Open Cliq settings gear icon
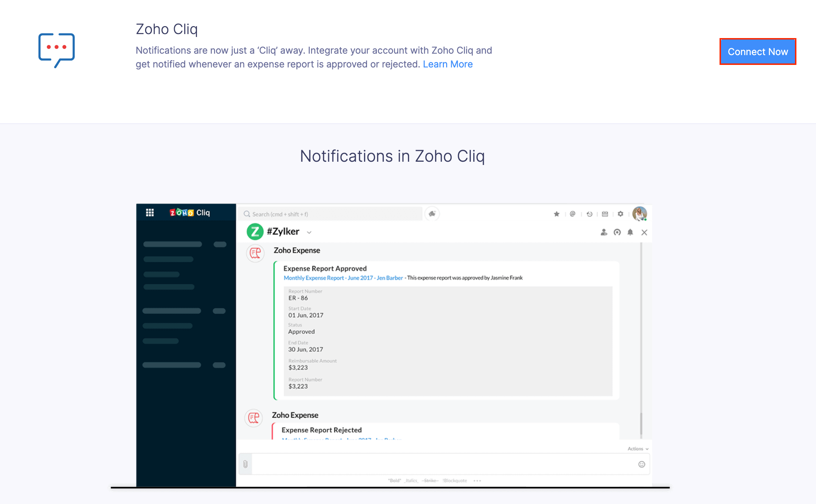 coord(621,214)
